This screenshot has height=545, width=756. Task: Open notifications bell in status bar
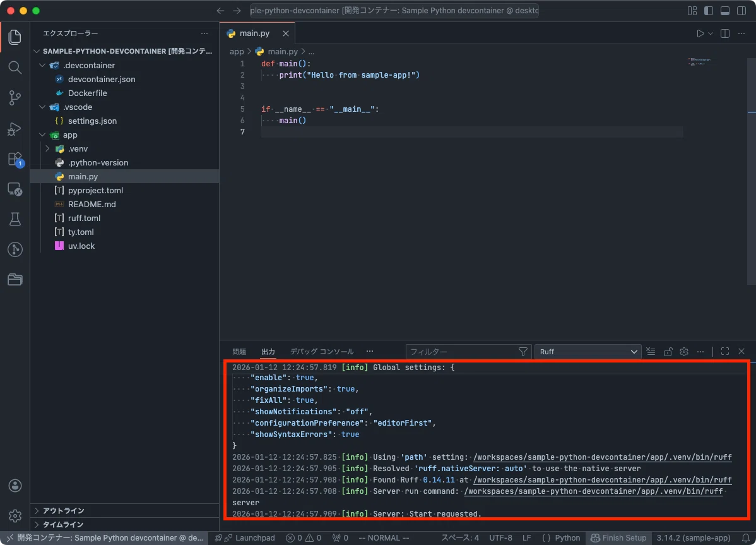745,538
